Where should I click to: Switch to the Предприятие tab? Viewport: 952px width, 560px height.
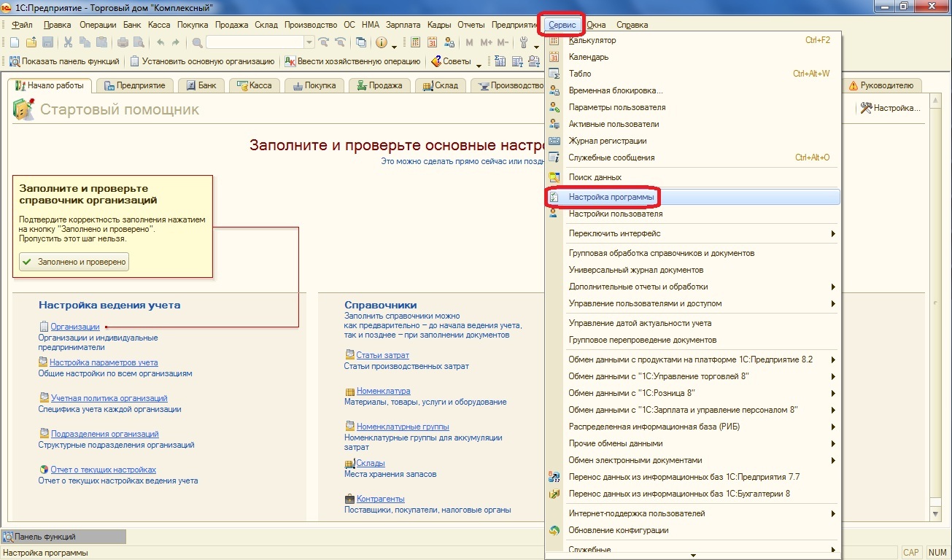(x=135, y=85)
